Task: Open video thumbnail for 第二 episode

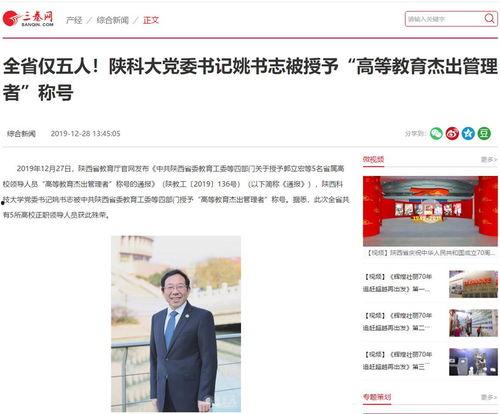Action: 473,323
